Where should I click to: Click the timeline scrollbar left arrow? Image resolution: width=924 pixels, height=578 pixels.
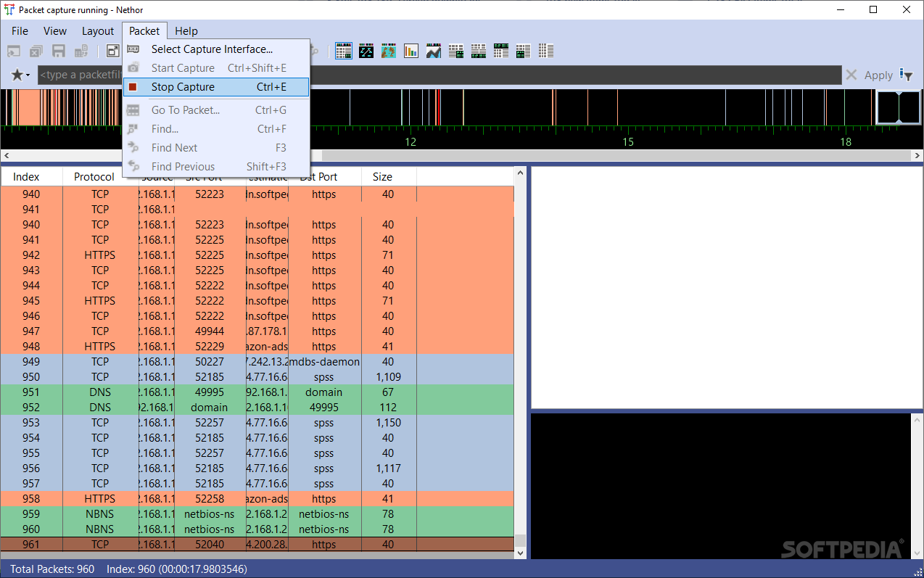tap(7, 156)
